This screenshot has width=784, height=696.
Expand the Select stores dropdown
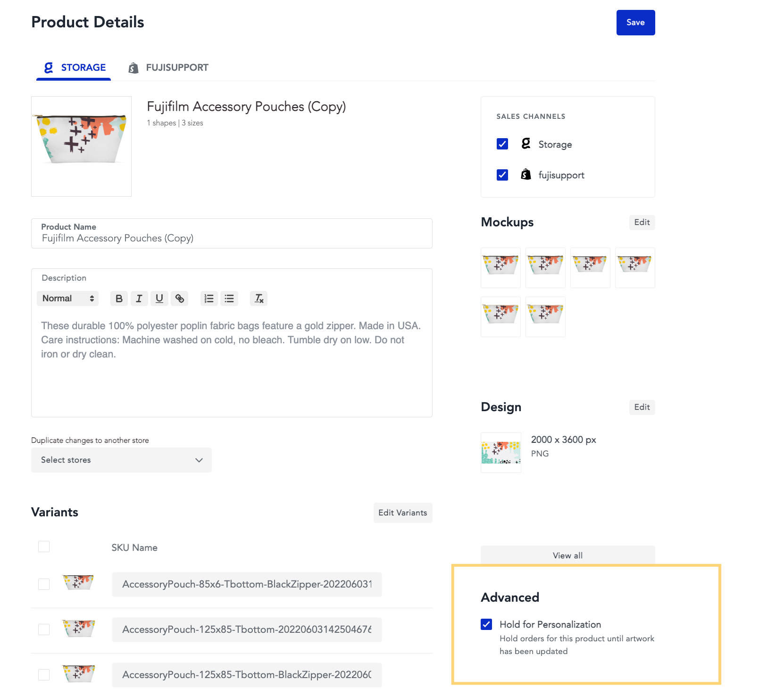click(121, 460)
